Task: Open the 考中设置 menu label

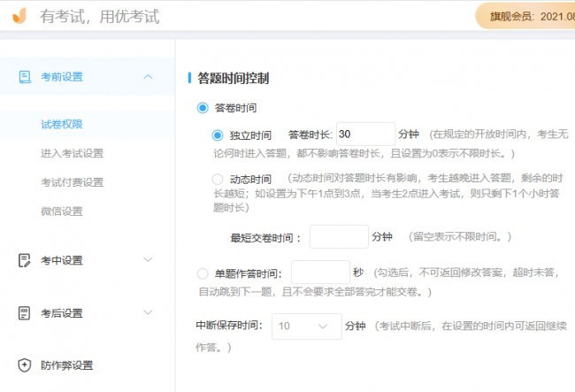Action: pyautogui.click(x=62, y=260)
